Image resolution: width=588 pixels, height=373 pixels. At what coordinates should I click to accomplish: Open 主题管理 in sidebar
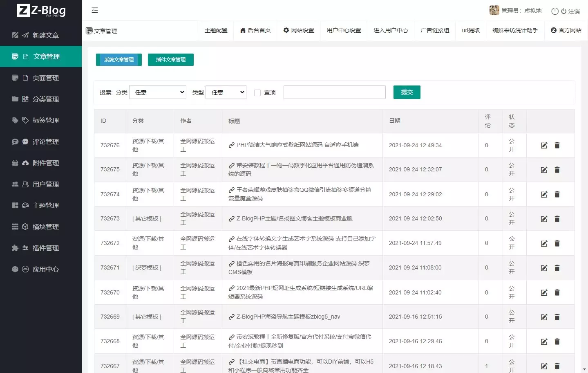tap(41, 205)
